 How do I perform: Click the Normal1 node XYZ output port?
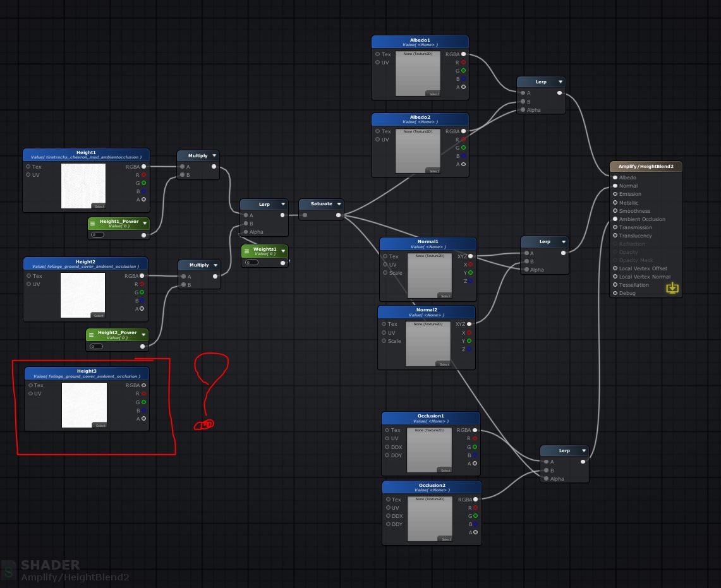(470, 256)
